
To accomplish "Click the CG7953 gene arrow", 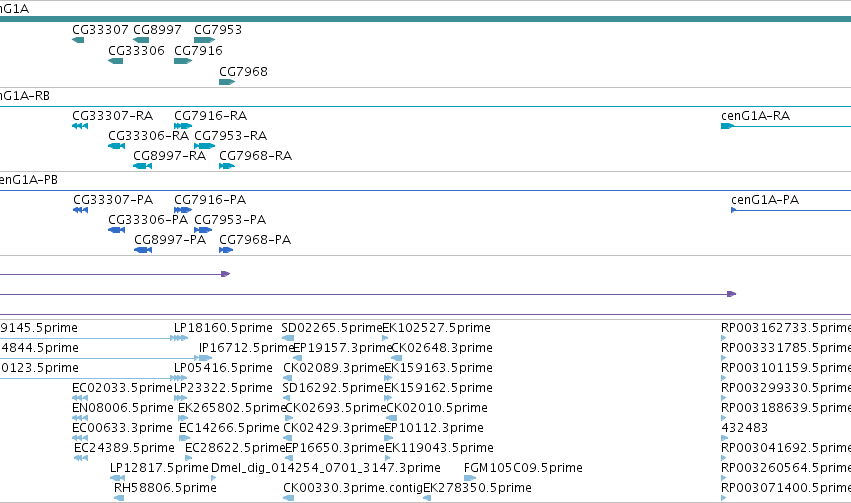I will (x=205, y=40).
